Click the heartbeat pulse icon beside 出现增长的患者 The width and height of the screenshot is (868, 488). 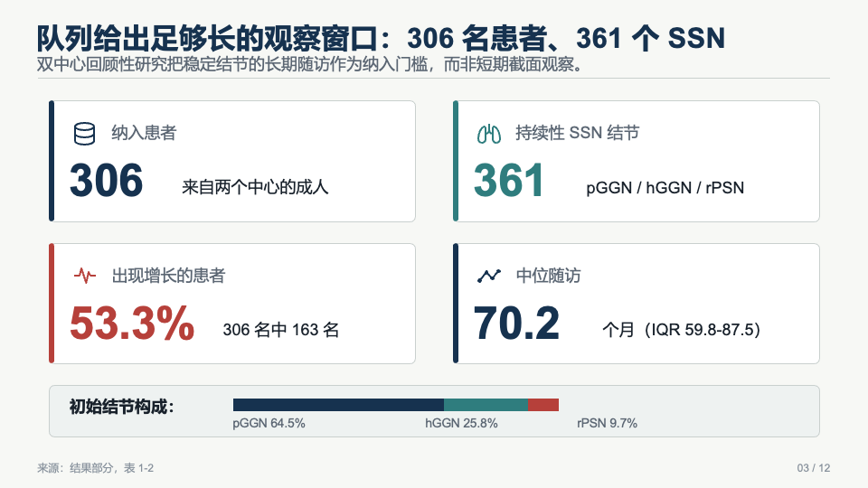(85, 275)
